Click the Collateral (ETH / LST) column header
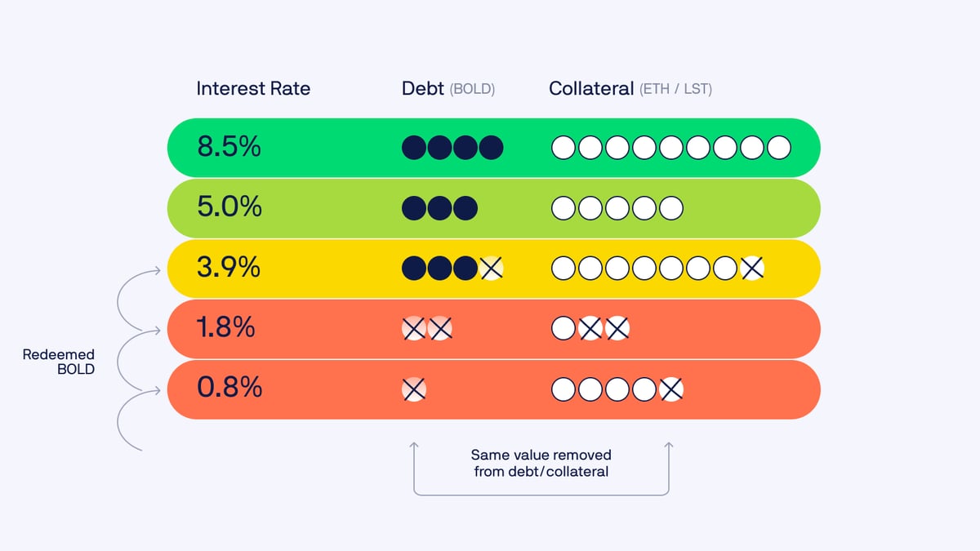Image resolution: width=980 pixels, height=551 pixels. tap(630, 89)
